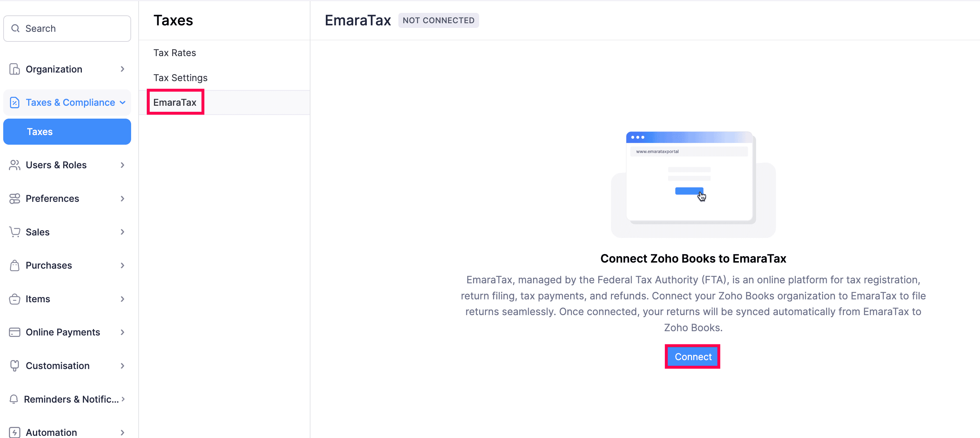Switch to Tax Settings
This screenshot has height=438, width=980.
click(180, 77)
